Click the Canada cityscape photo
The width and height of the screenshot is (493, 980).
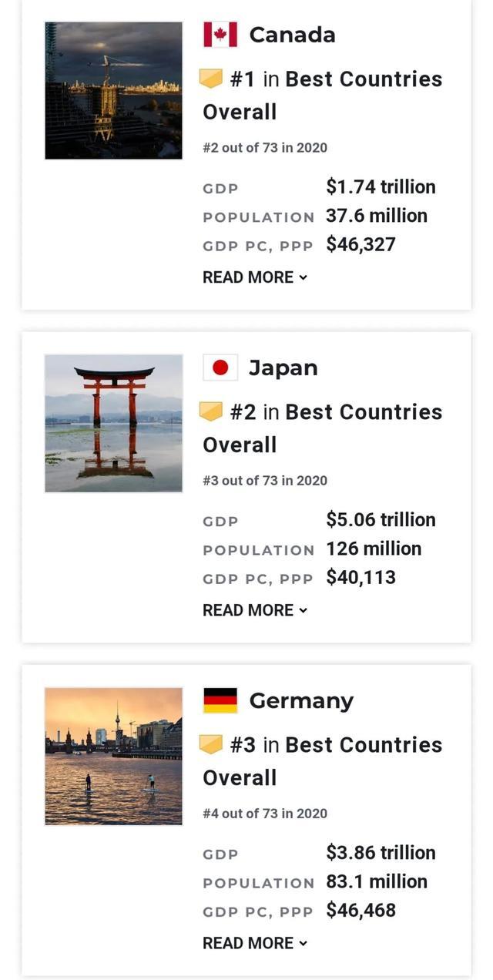(x=113, y=90)
